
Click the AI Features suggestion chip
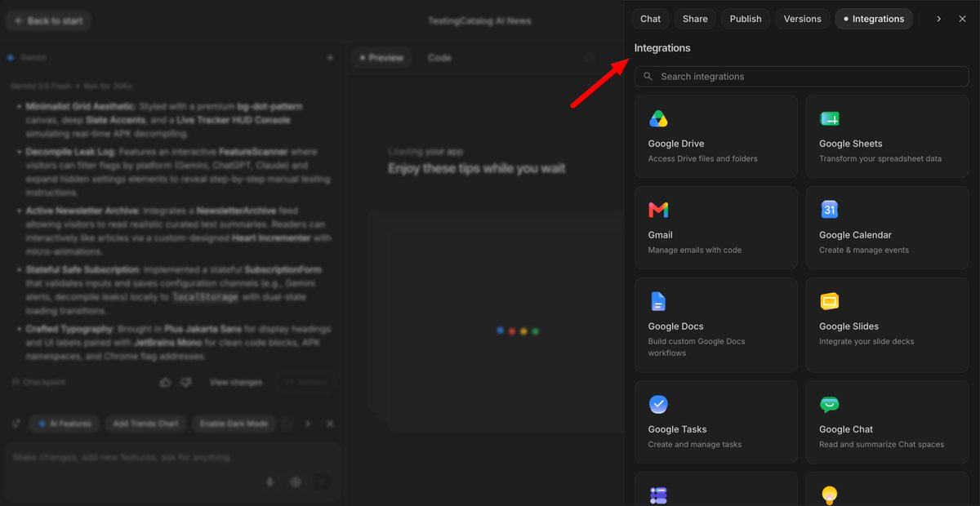coord(65,424)
